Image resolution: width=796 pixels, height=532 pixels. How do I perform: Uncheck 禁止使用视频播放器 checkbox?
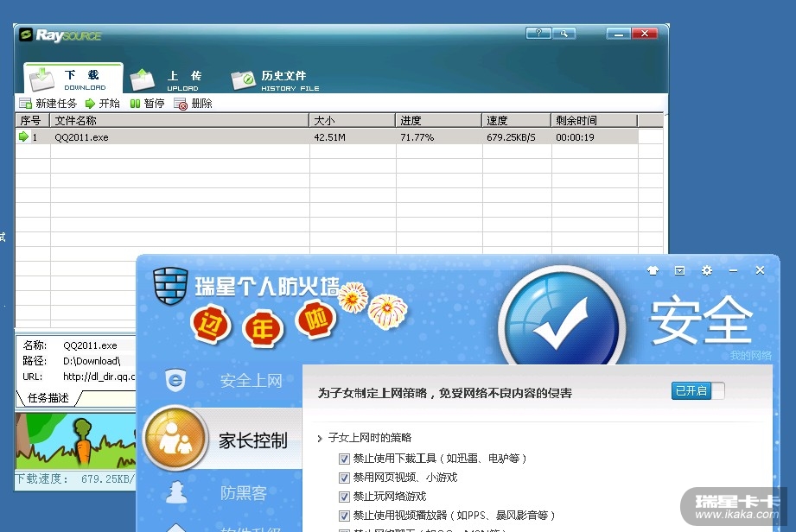[x=344, y=516]
